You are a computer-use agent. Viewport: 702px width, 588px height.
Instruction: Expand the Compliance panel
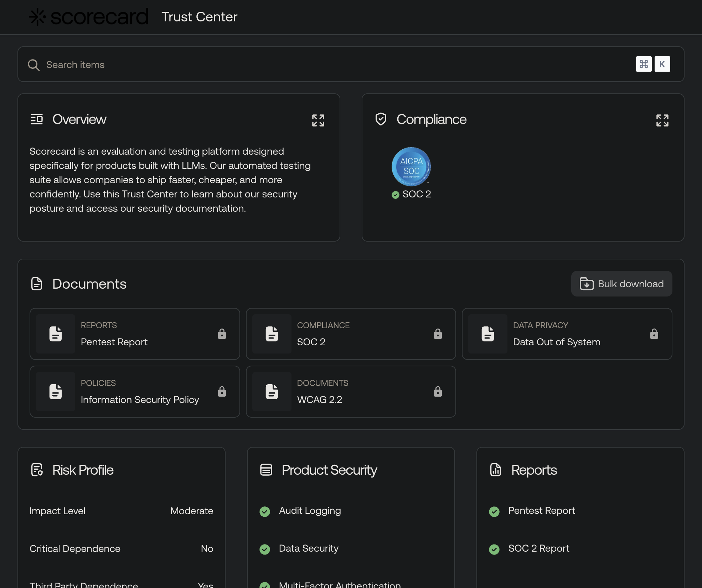pyautogui.click(x=662, y=120)
